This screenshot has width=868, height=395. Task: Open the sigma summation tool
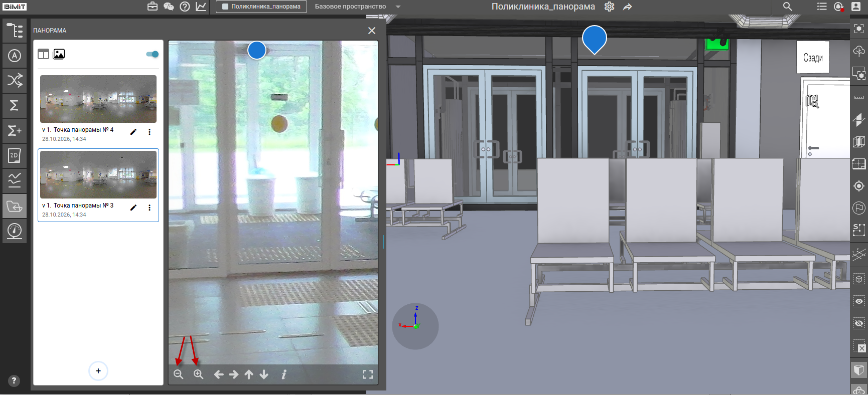click(15, 105)
